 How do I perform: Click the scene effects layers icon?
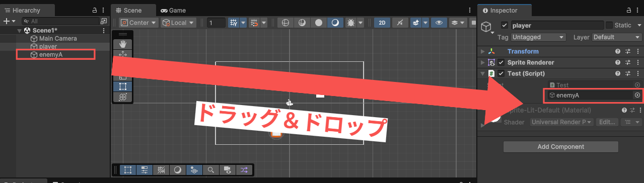(415, 23)
